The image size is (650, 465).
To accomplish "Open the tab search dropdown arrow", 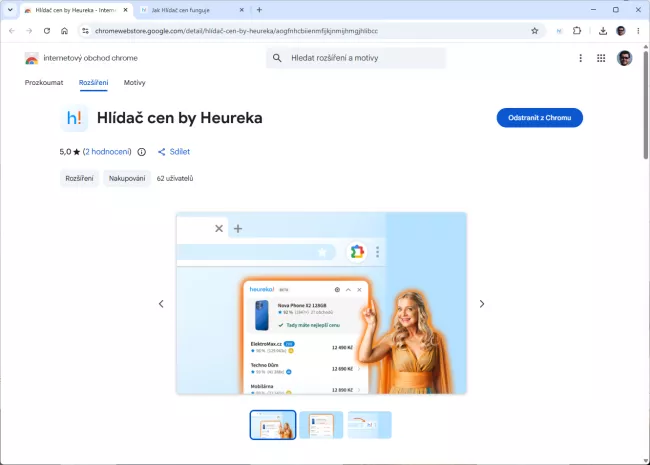I will (x=10, y=10).
